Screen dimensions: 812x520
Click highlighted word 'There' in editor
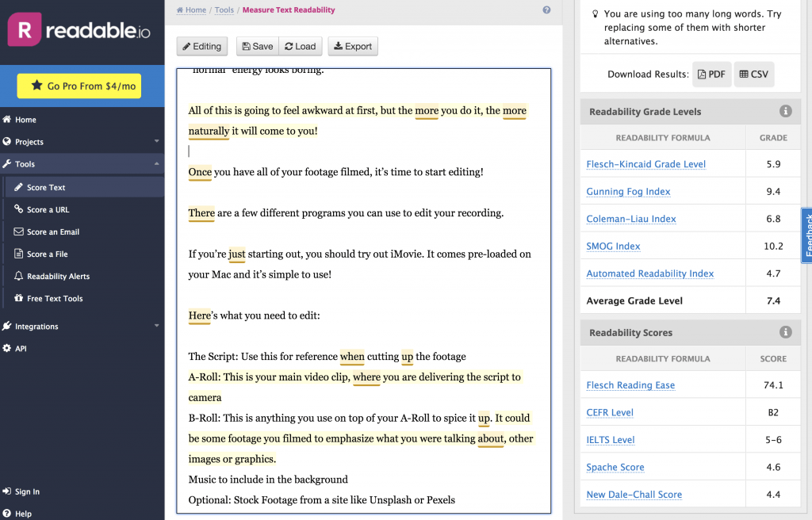click(x=201, y=213)
